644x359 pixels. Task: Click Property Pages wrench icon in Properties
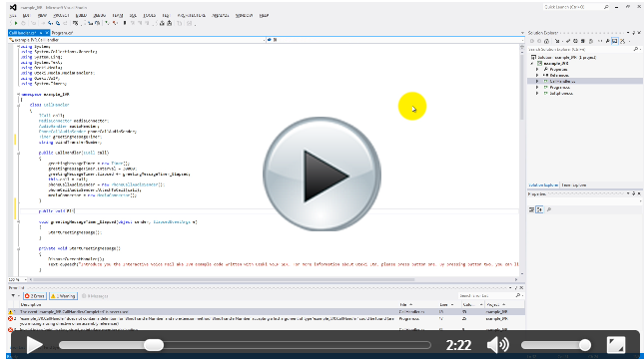coord(549,209)
